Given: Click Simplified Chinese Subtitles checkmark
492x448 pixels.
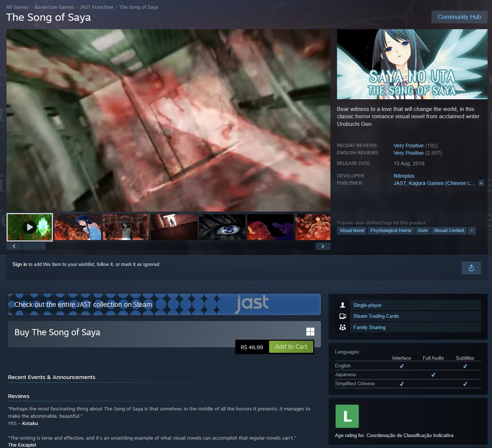Looking at the screenshot, I should click(465, 384).
